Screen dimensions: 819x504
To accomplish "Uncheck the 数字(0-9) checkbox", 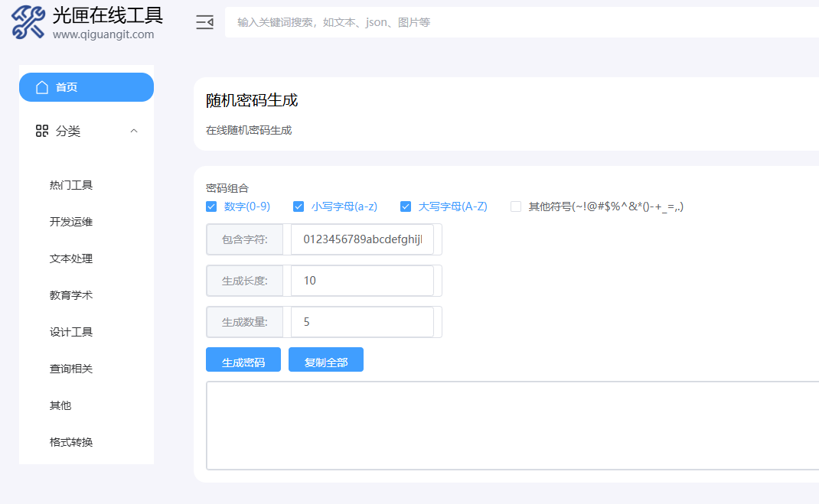I will point(211,206).
